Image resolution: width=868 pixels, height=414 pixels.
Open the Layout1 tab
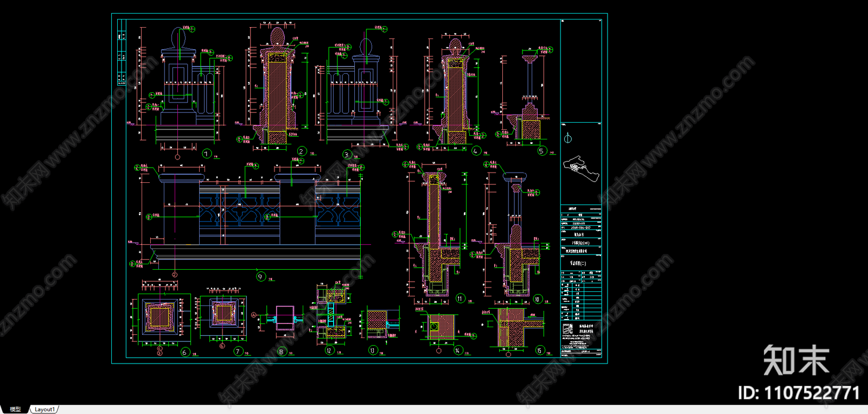pos(44,409)
